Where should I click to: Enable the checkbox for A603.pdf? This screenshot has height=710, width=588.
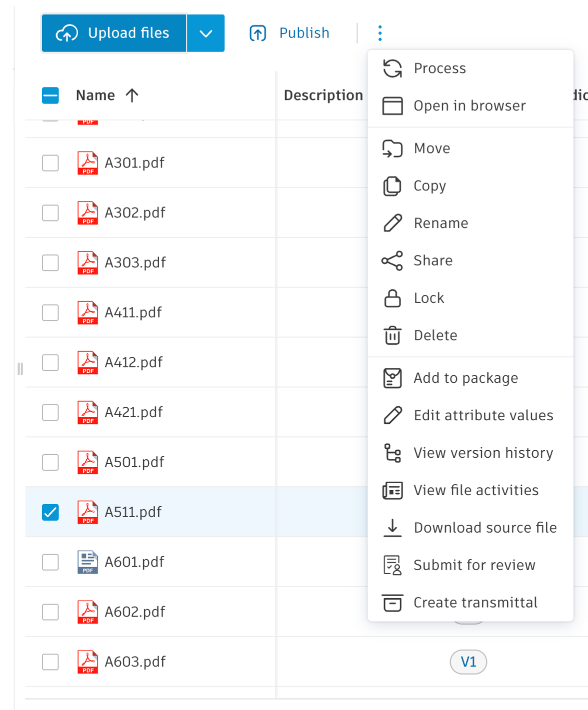point(50,662)
